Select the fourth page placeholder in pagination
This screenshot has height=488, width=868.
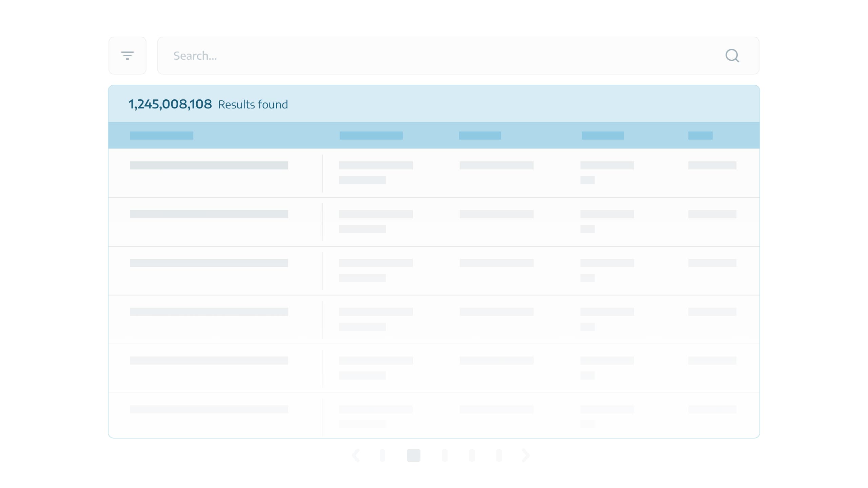pyautogui.click(x=472, y=455)
